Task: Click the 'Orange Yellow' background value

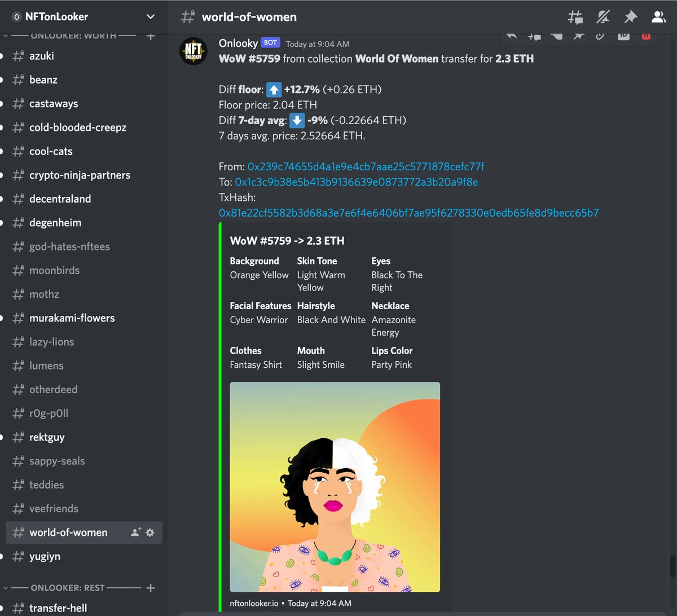Action: tap(260, 275)
